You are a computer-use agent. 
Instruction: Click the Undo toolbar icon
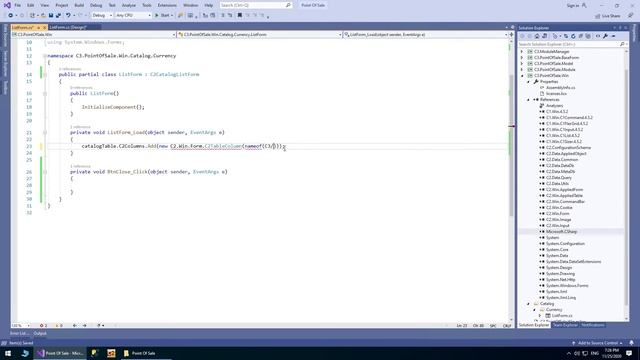click(x=68, y=16)
